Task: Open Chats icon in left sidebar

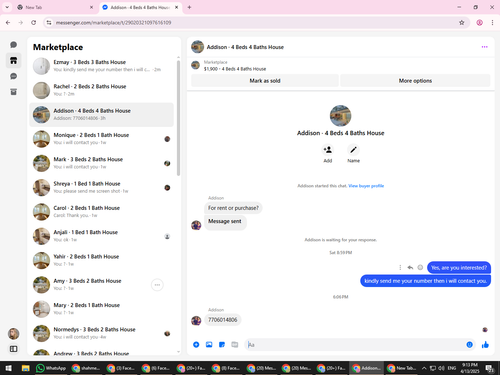Action: pos(13,45)
